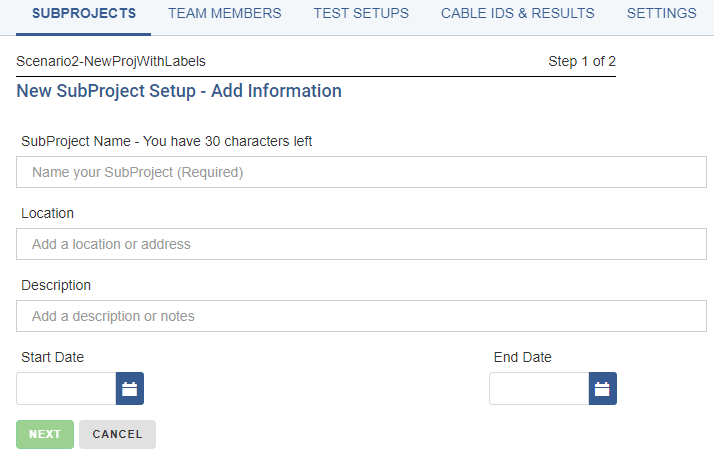
Task: Click the End Date text box
Action: click(539, 388)
